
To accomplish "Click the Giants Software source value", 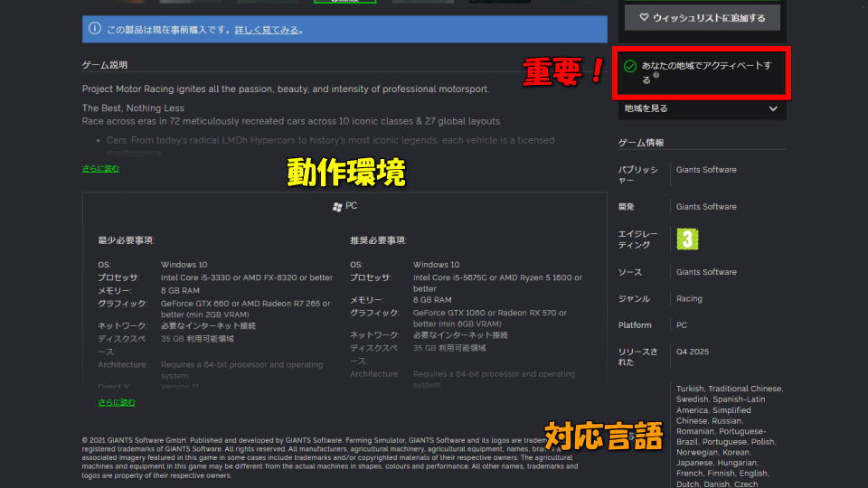I will pos(706,272).
